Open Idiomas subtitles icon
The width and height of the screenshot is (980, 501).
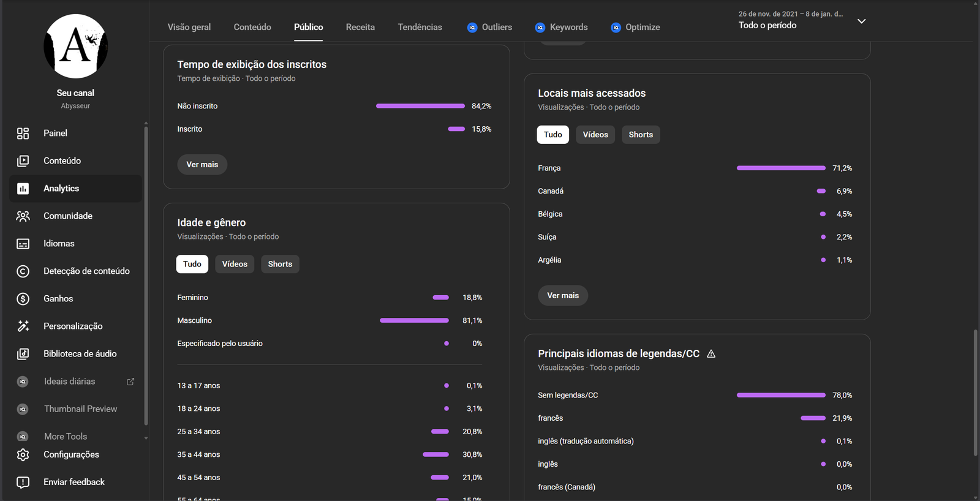[23, 244]
